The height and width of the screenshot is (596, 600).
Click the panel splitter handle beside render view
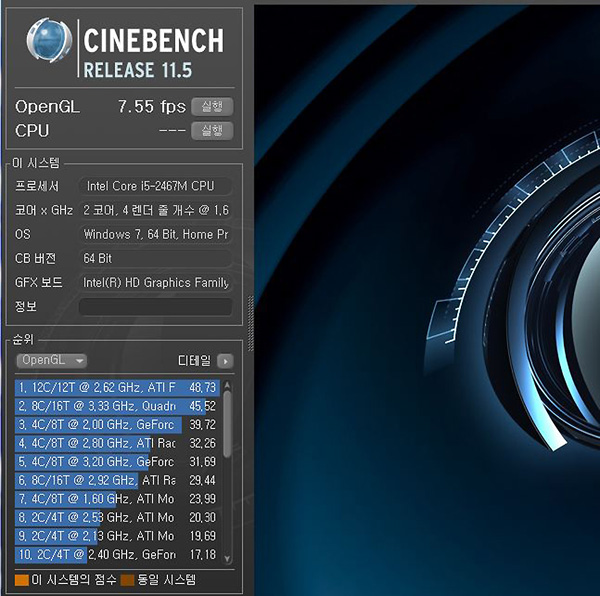251,324
